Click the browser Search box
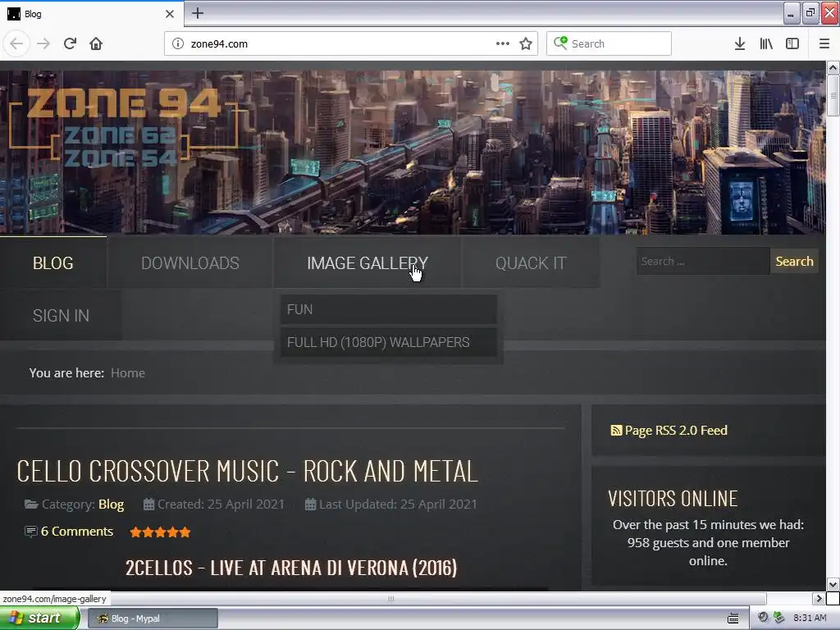The height and width of the screenshot is (630, 840). (609, 43)
